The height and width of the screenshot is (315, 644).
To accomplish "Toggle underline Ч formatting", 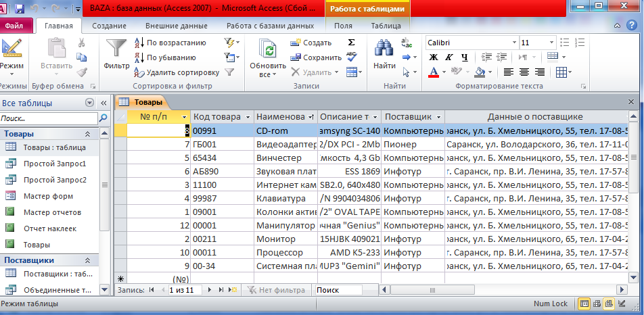I will click(464, 57).
